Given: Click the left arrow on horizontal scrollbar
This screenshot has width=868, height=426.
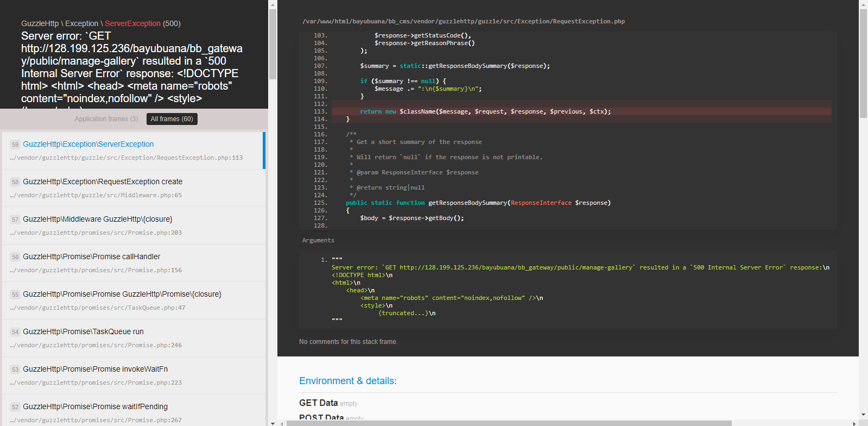Looking at the screenshot, I should tap(282, 423).
